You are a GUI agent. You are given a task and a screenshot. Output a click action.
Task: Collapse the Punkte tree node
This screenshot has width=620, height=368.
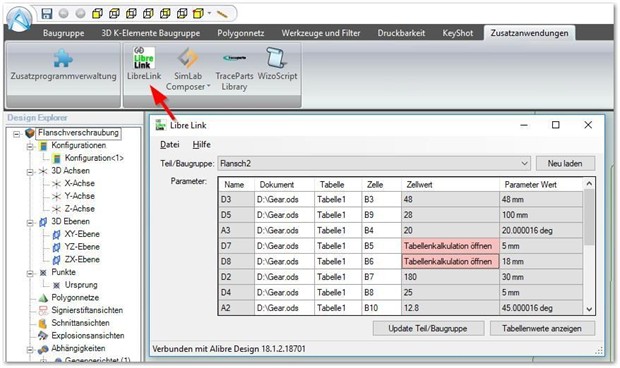point(30,273)
